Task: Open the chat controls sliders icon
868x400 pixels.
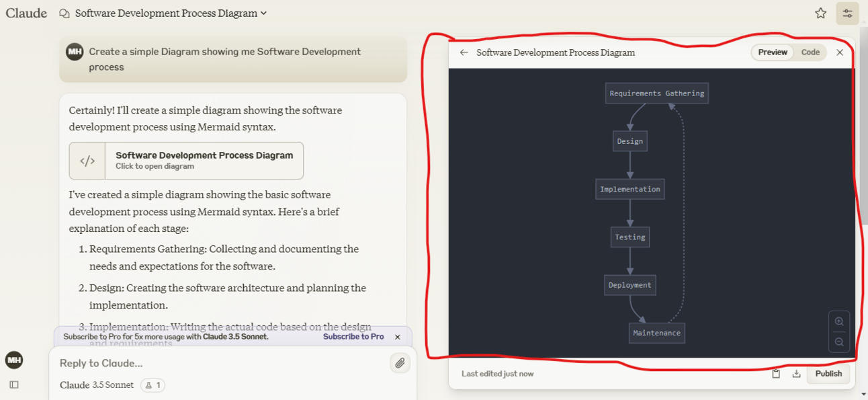Action: pyautogui.click(x=847, y=13)
